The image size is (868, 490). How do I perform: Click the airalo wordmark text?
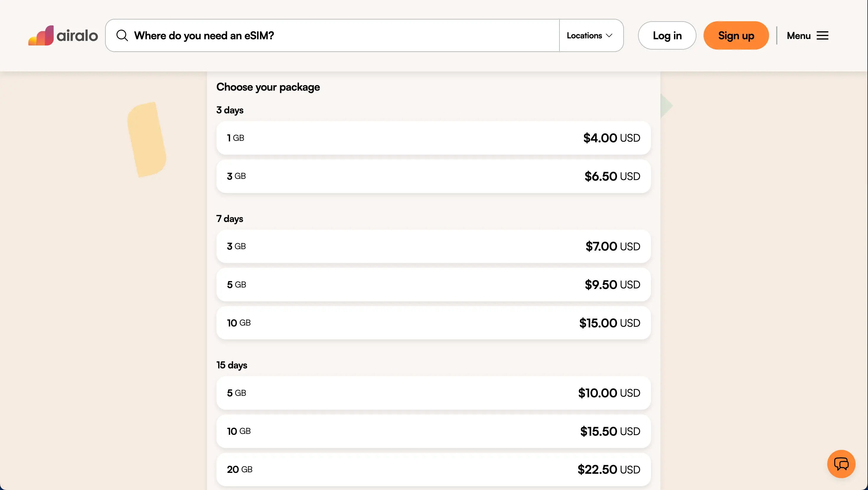77,36
